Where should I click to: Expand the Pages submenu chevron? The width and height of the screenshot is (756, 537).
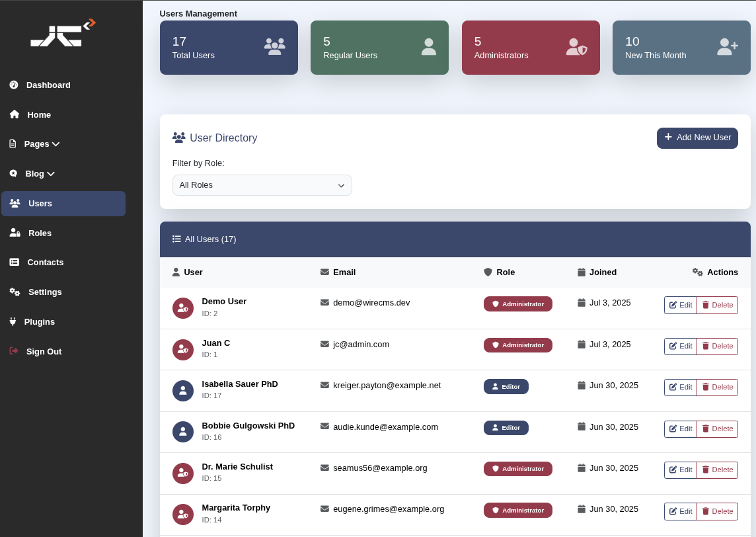pos(56,144)
